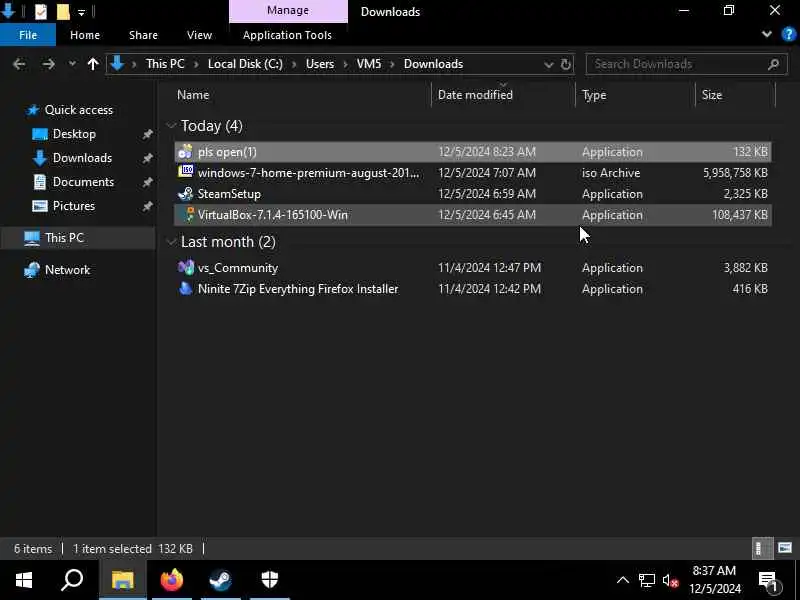This screenshot has height=600, width=800.
Task: Collapse the Today (4) group
Action: (x=171, y=126)
